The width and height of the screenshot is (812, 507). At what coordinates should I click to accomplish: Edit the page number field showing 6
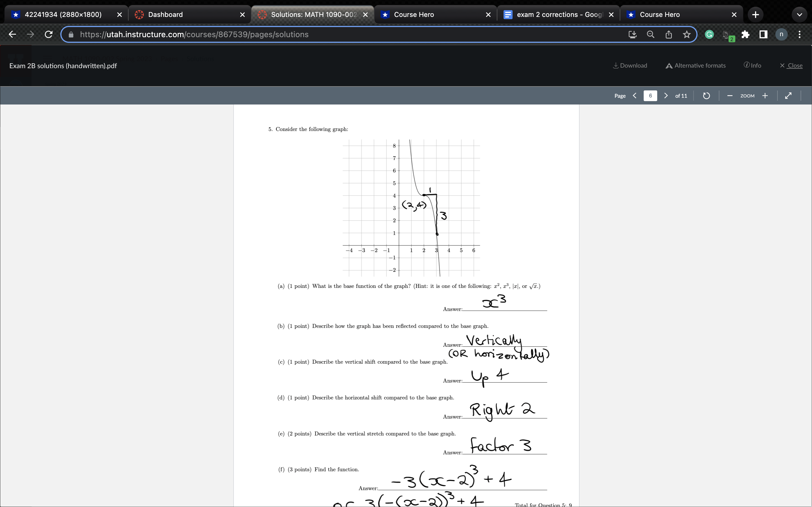tap(650, 96)
